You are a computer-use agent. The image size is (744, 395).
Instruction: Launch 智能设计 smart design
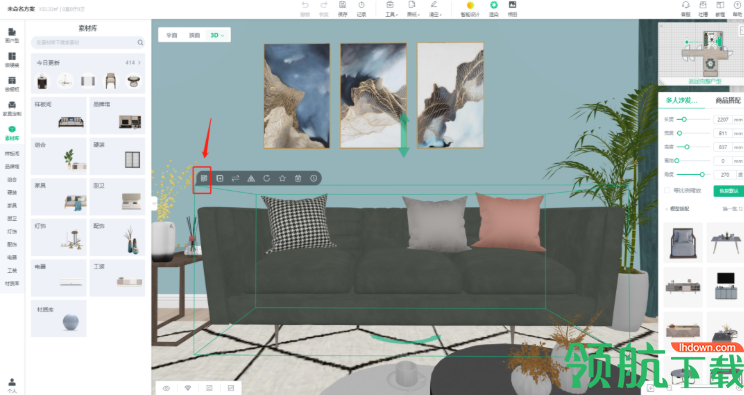click(x=470, y=8)
